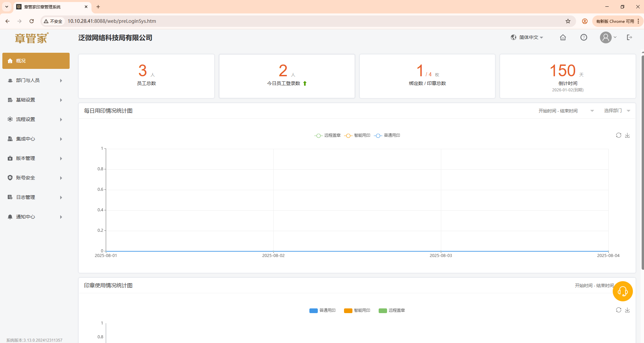Viewport: 644px width, 343px height.
Task: Open the 集成中心 menu
Action: 36,139
